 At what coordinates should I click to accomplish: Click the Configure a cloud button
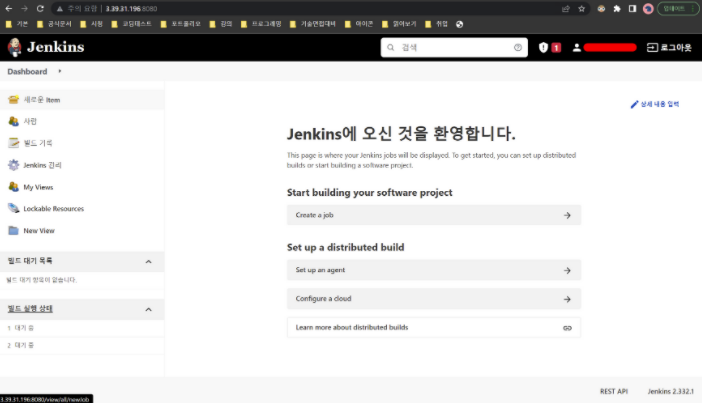434,299
